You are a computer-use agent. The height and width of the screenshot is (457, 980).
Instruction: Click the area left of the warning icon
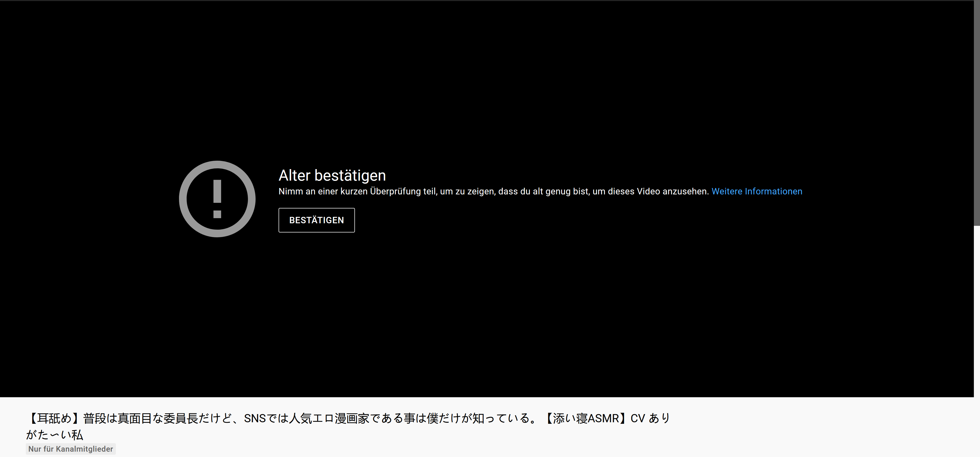[x=95, y=199]
